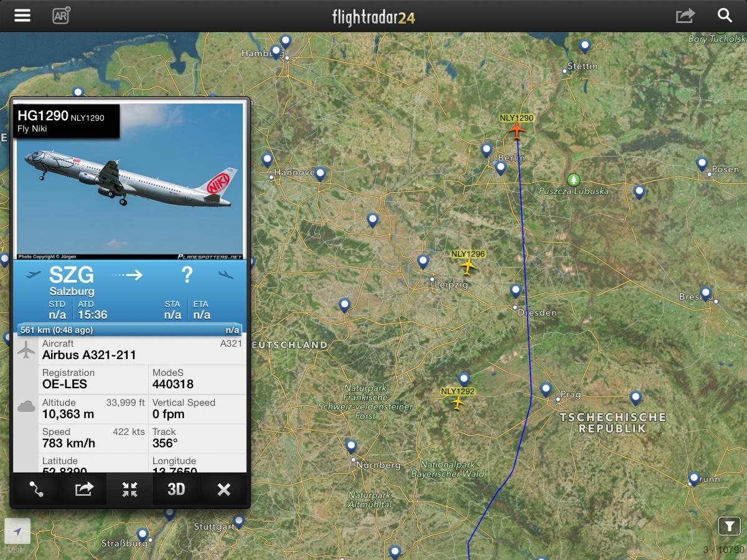The width and height of the screenshot is (747, 560).
Task: Select NLY1292 yellow aircraft on map
Action: pos(458,403)
